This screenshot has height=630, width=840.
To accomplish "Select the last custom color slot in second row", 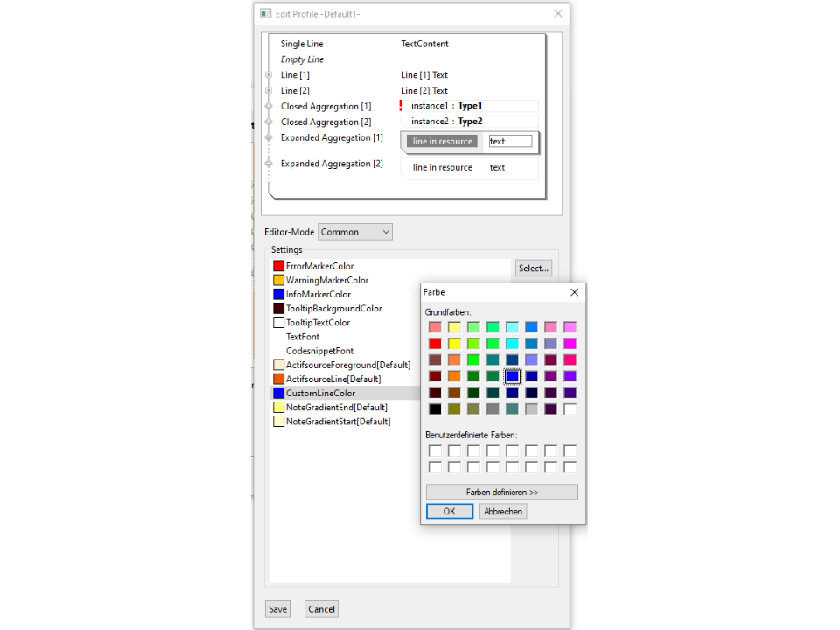I will [570, 467].
